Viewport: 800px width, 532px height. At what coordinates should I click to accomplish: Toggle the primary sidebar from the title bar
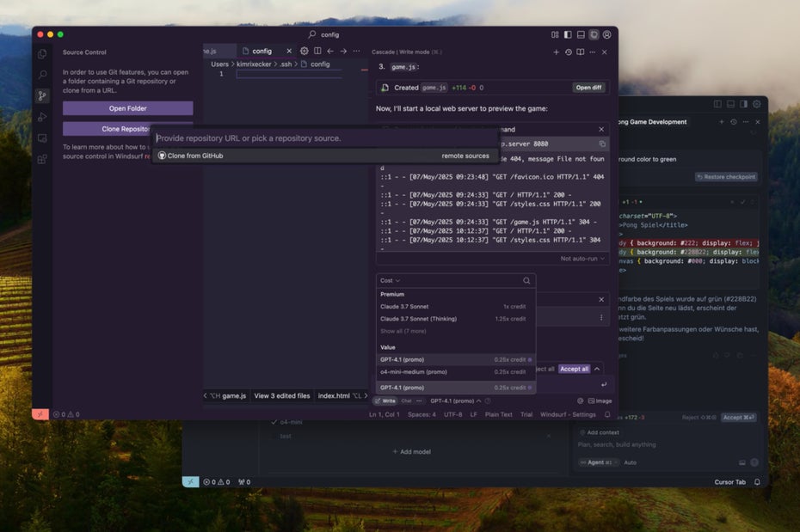(568, 34)
